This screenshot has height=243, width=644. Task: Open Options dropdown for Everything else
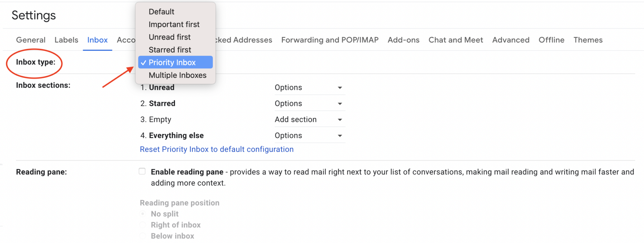(x=309, y=136)
